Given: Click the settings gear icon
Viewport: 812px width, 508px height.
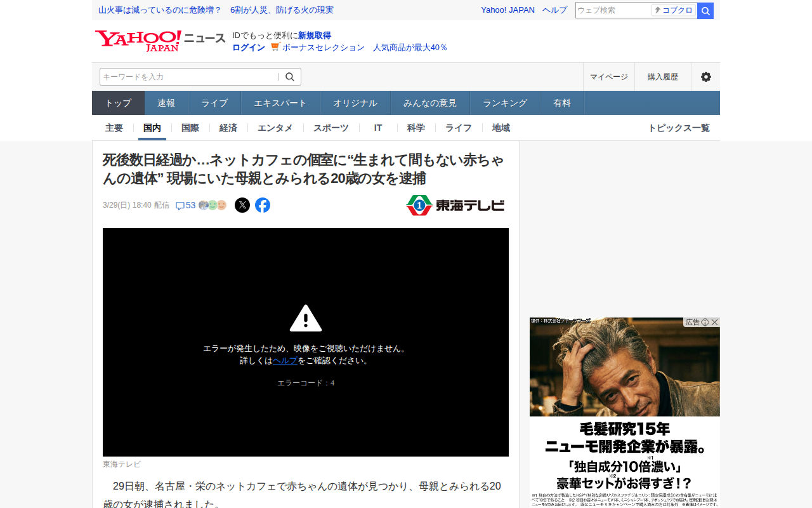Looking at the screenshot, I should pos(705,77).
